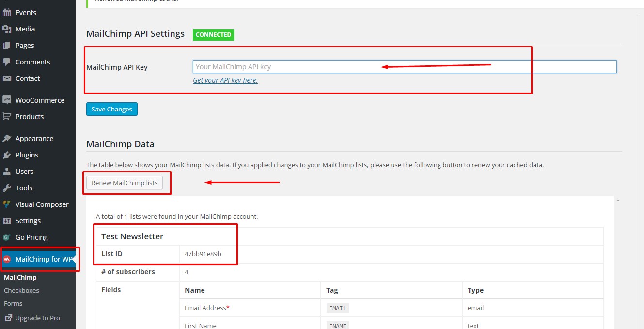Open the Users menu item

click(x=24, y=172)
